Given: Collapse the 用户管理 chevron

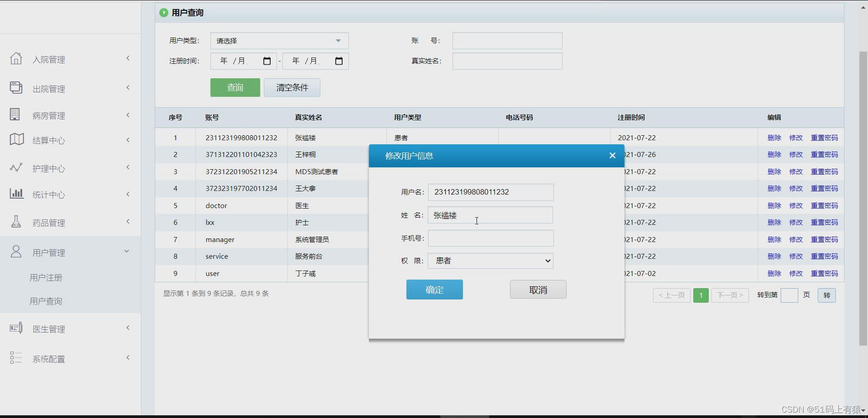Looking at the screenshot, I should (127, 251).
